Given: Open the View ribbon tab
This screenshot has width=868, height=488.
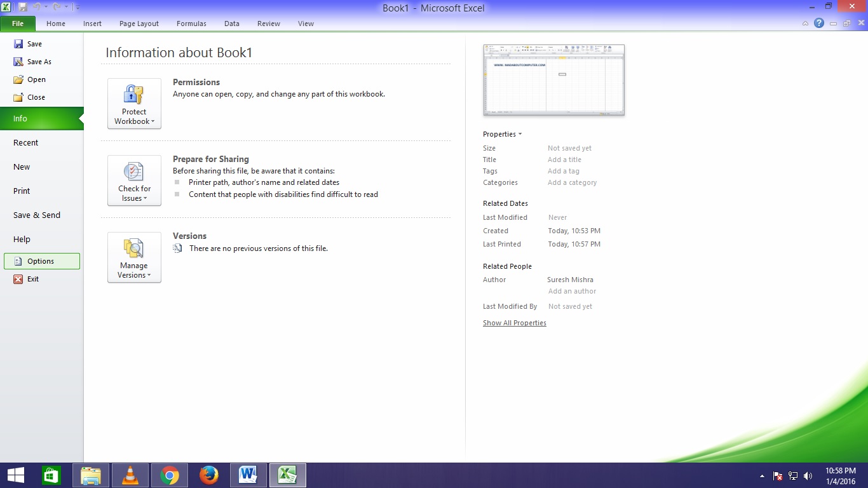Looking at the screenshot, I should pos(306,24).
